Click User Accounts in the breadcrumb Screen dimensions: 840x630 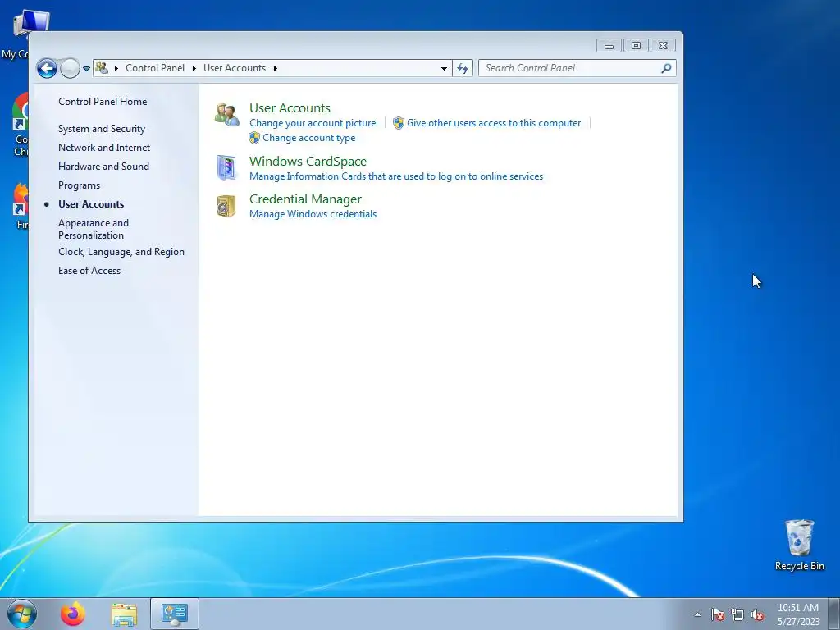coord(235,68)
